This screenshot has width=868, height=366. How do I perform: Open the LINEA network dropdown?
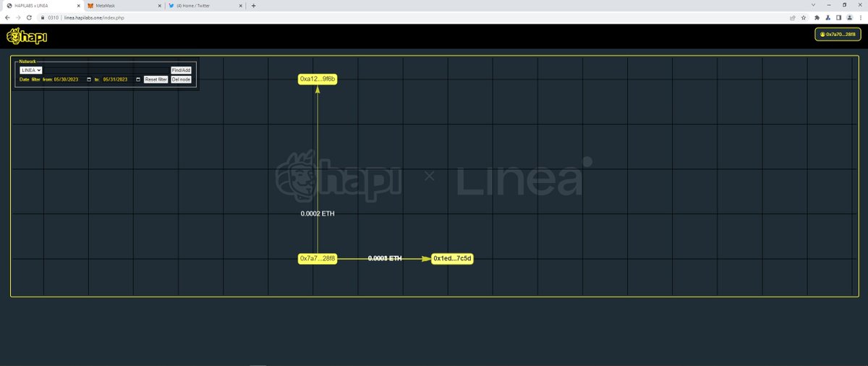pos(31,70)
